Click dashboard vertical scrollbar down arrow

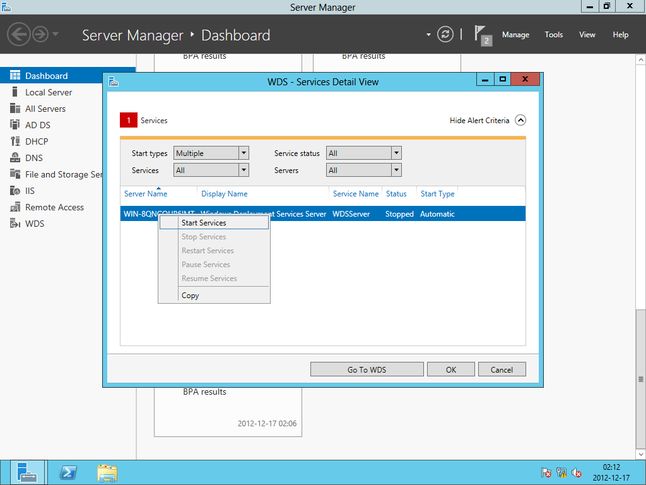[641, 454]
